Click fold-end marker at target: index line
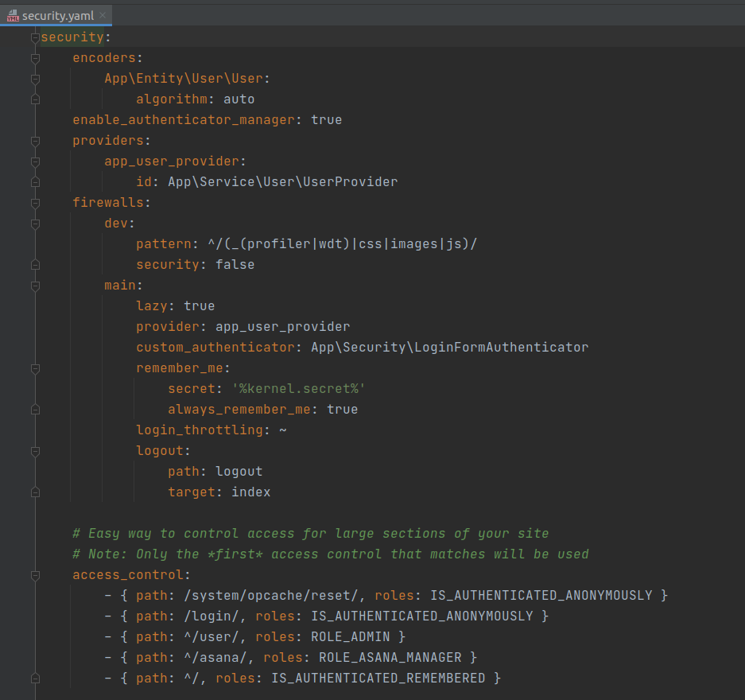The width and height of the screenshot is (745, 700). (x=35, y=492)
